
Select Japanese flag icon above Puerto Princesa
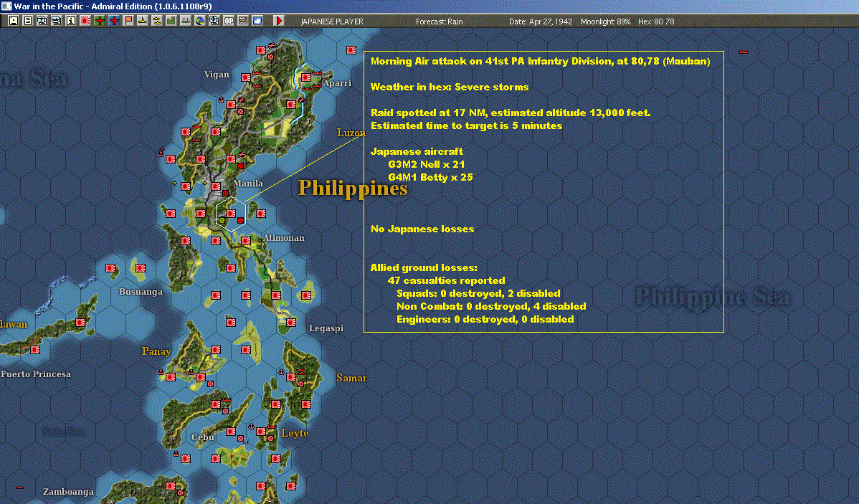(35, 350)
